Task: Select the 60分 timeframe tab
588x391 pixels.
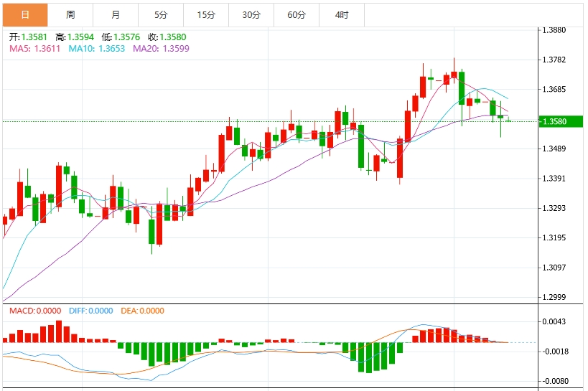Action: [297, 14]
